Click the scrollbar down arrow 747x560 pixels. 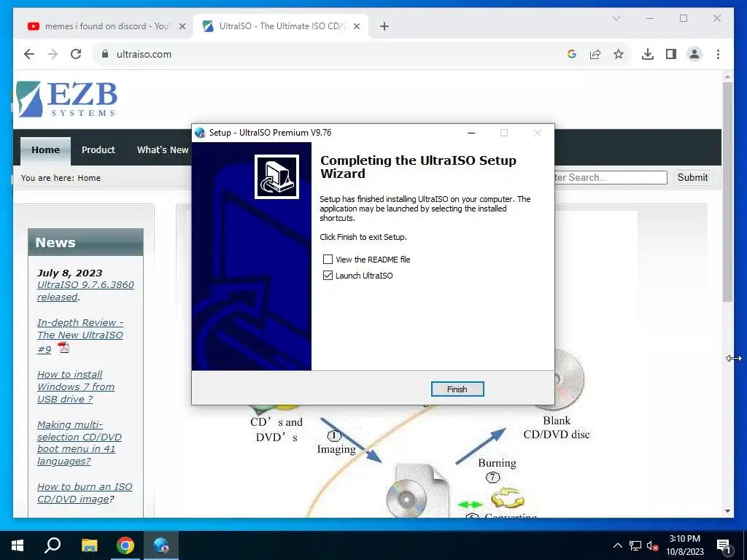727,511
